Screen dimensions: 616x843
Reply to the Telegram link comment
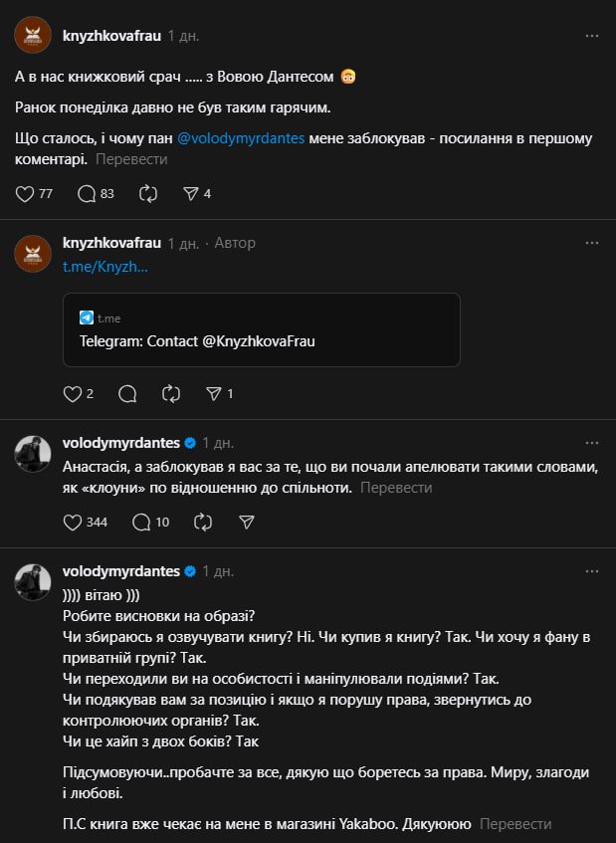pos(127,394)
